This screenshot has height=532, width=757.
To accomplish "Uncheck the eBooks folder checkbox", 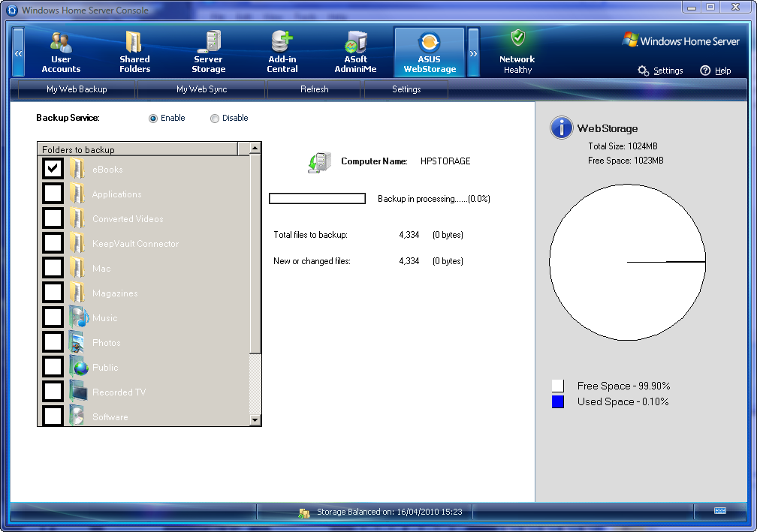I will 53,168.
